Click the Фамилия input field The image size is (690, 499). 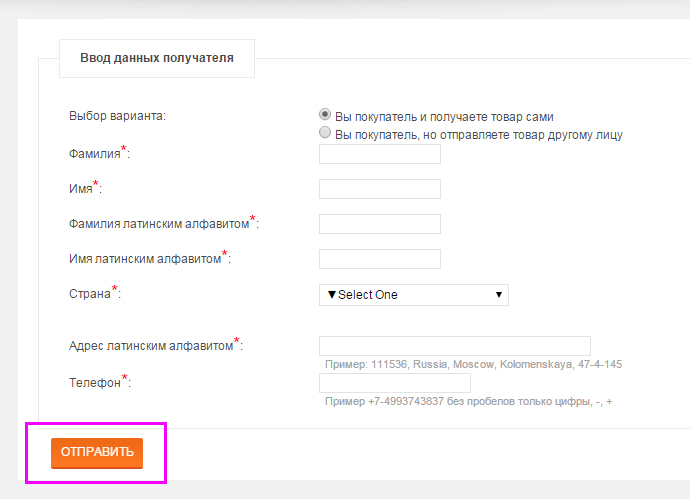click(x=380, y=154)
